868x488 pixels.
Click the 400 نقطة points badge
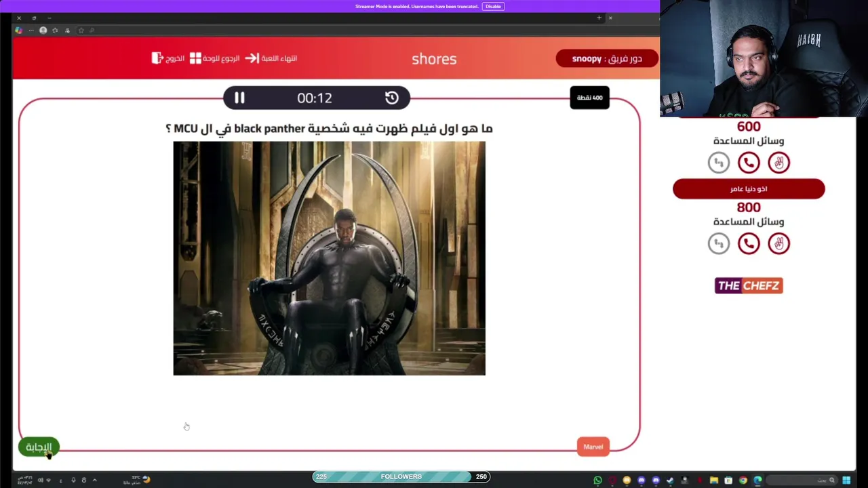point(589,98)
